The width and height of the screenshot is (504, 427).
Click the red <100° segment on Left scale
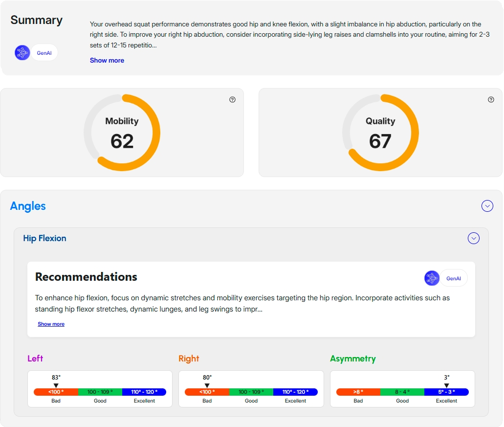[x=56, y=392]
